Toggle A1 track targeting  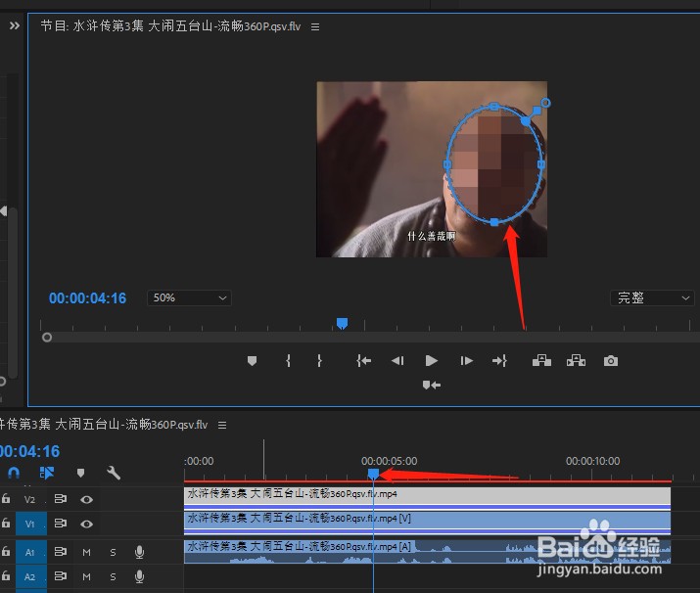(x=30, y=553)
